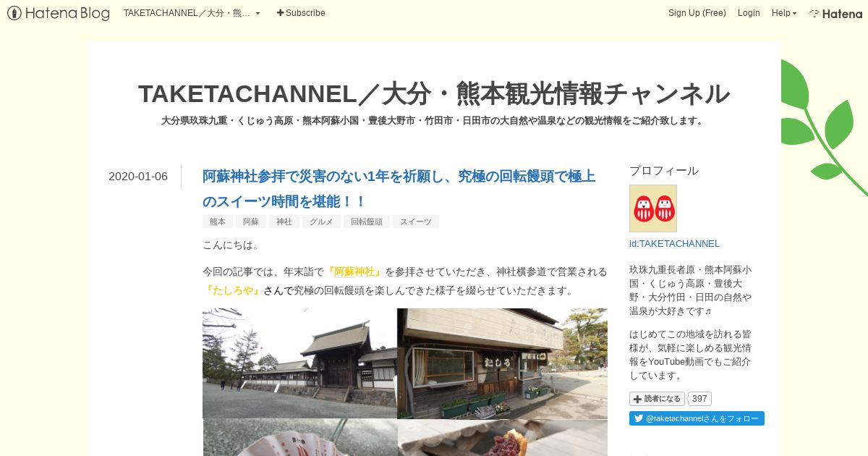Select the 阿蘇 category tag
The height and width of the screenshot is (456, 868).
point(251,221)
